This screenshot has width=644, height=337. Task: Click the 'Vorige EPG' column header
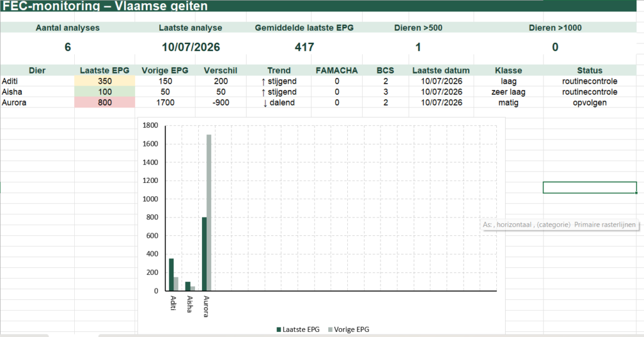[x=165, y=70]
